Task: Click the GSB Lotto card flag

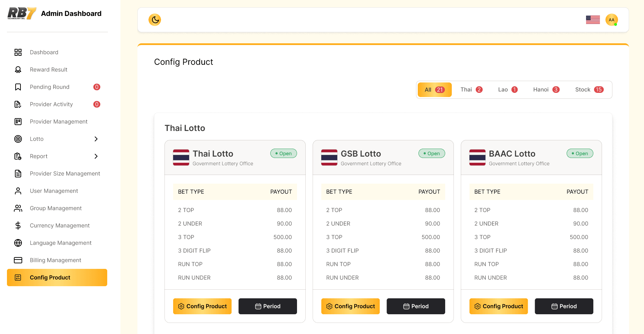Action: pos(329,157)
